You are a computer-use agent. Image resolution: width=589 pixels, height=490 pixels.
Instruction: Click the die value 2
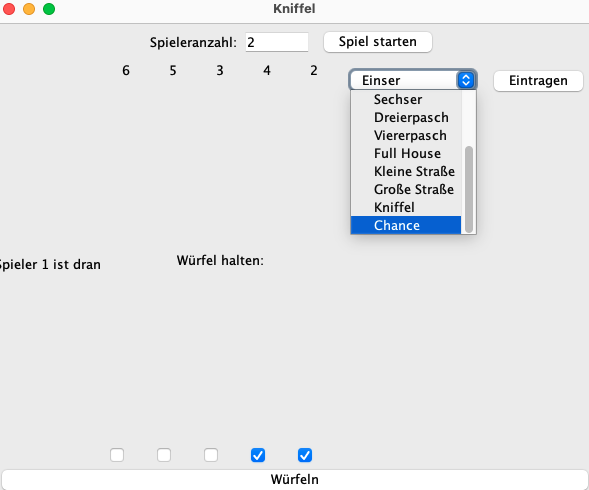314,70
